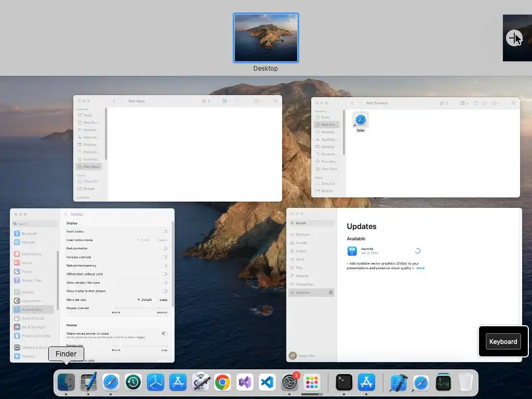Viewport: 532px width, 399px height.
Task: Select Web Apps in Web Apps window sidebar
Action: [88, 167]
